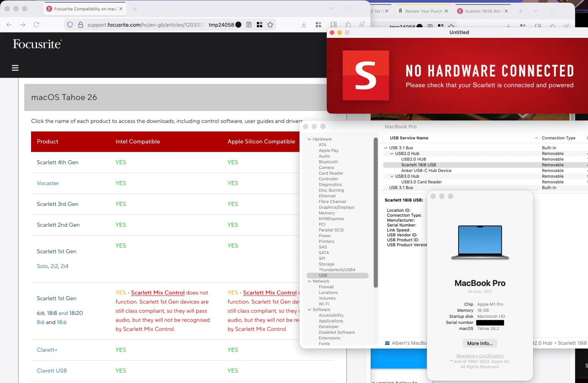Select Card Reader in System Information sidebar
This screenshot has width=588, height=383.
click(x=331, y=174)
